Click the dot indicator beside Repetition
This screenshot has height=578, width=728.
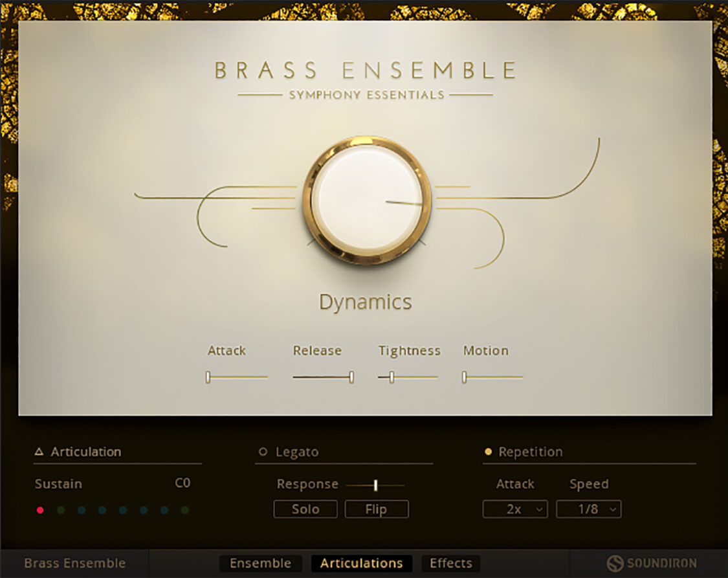[x=488, y=451]
